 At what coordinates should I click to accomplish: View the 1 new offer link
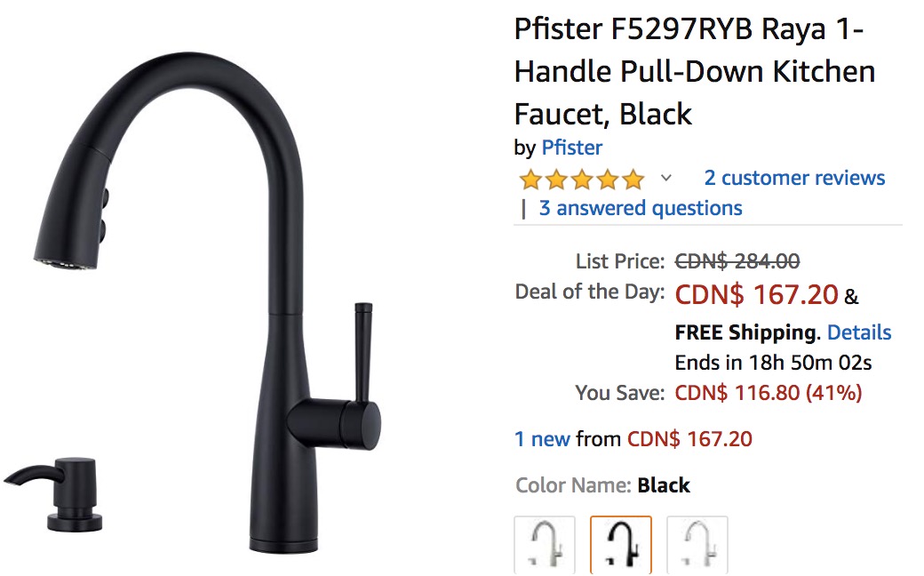(x=542, y=439)
